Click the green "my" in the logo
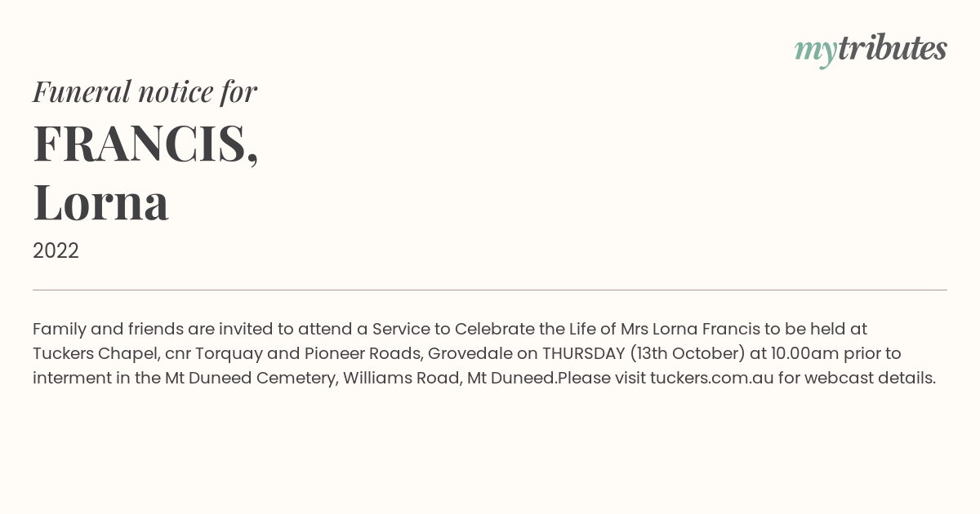 pyautogui.click(x=815, y=52)
